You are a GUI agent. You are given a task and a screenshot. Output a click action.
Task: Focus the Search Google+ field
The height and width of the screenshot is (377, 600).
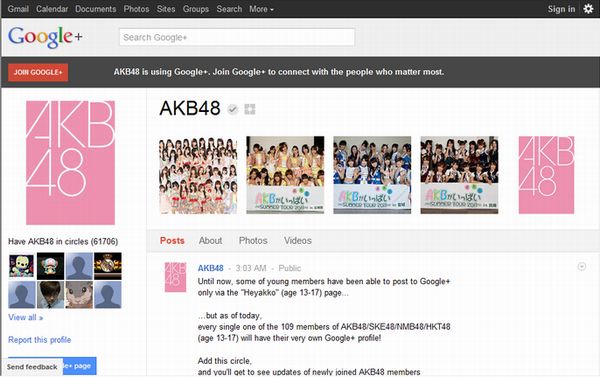pyautogui.click(x=237, y=38)
